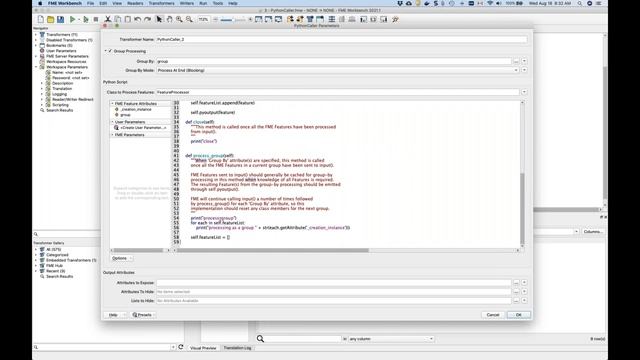Switch to the Translation Log tab
This screenshot has width=640, height=360.
[x=237, y=348]
